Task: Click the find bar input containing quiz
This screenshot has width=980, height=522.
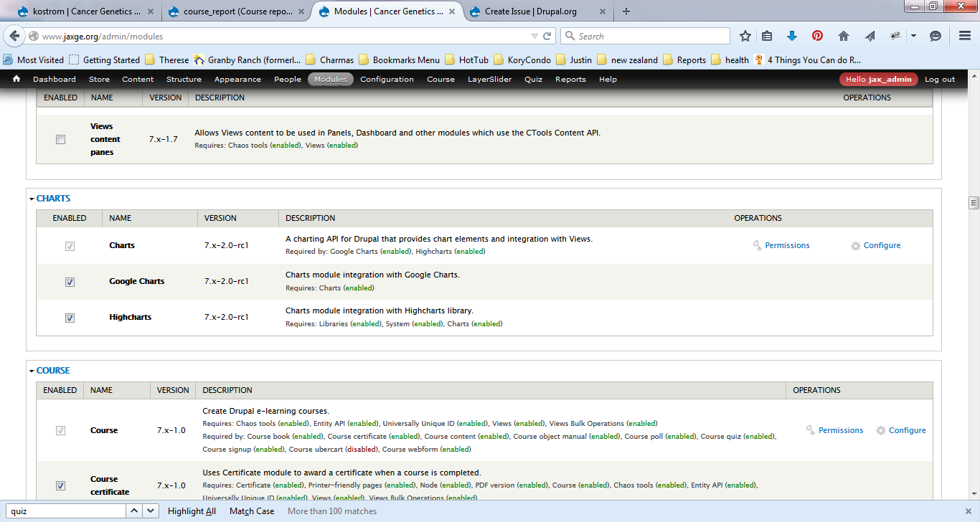Action: tap(65, 511)
